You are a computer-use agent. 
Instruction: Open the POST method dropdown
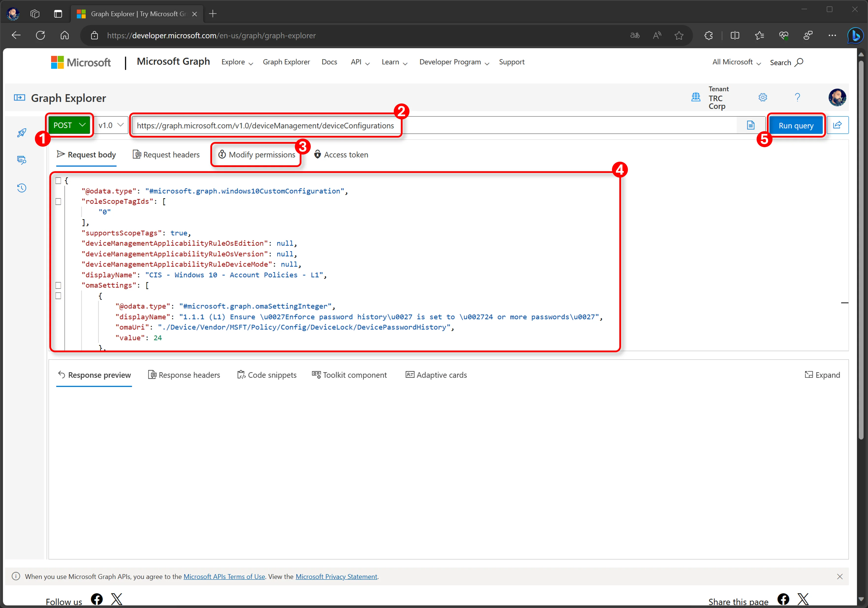pyautogui.click(x=69, y=125)
